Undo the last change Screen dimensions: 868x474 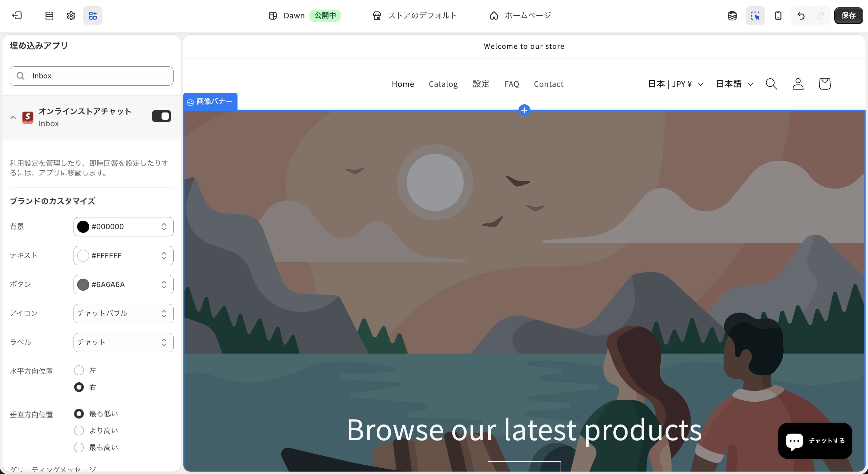[801, 15]
